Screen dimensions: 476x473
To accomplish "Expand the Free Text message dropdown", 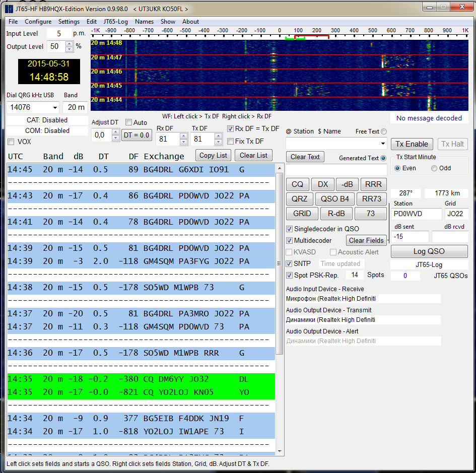I will pos(382,144).
